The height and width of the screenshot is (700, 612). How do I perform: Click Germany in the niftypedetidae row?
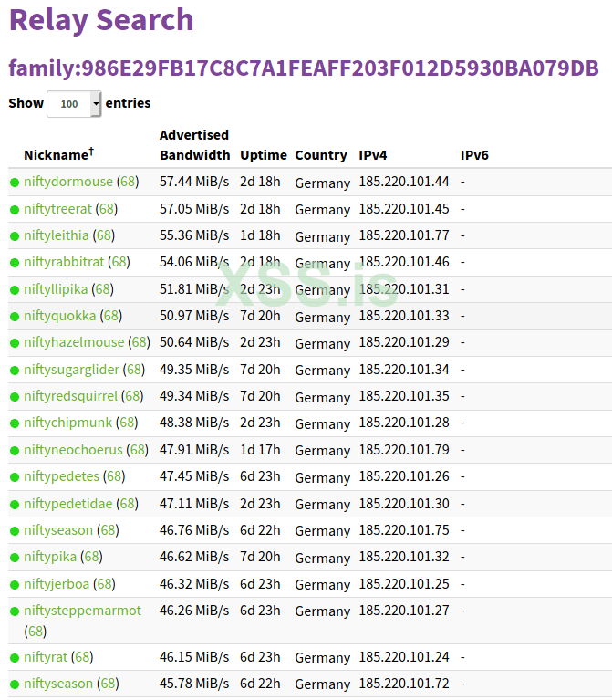click(323, 505)
